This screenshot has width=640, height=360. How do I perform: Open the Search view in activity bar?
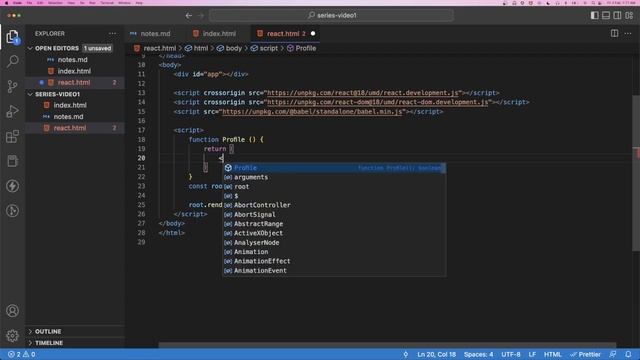[12, 61]
